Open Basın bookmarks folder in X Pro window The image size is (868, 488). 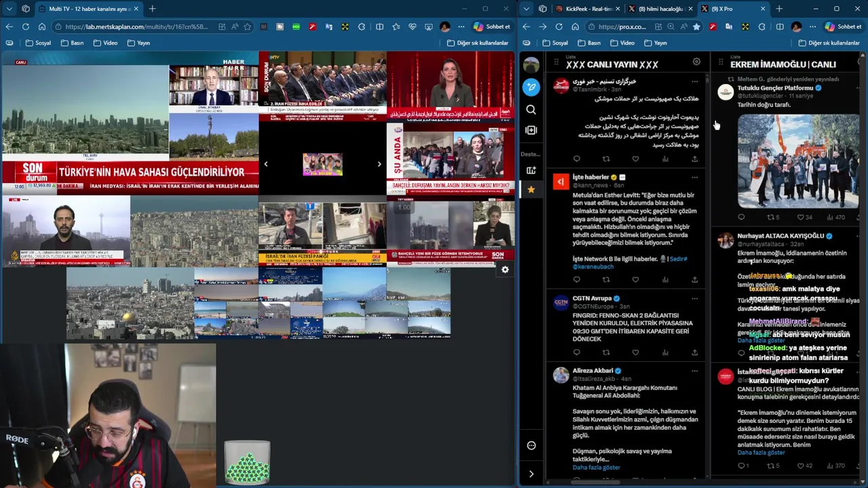click(x=589, y=43)
